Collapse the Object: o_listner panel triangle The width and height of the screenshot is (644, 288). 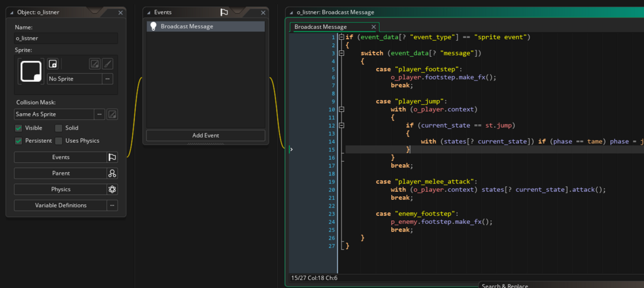pos(12,13)
